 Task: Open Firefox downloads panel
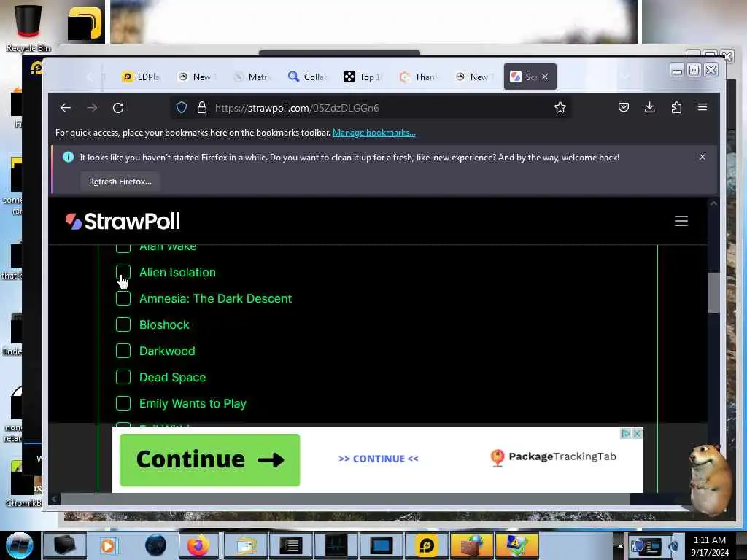pyautogui.click(x=649, y=107)
